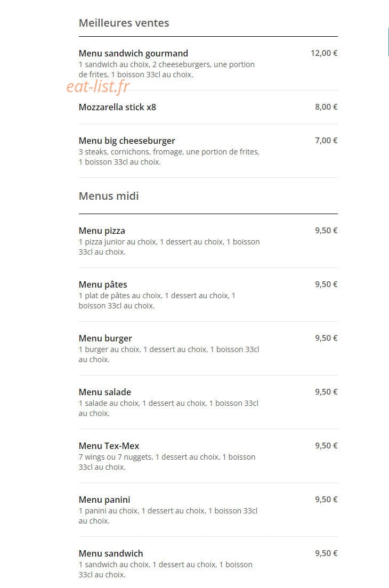Viewport: 389px width, 588px height.
Task: Choose Menu big cheeseburger
Action: [x=208, y=151]
